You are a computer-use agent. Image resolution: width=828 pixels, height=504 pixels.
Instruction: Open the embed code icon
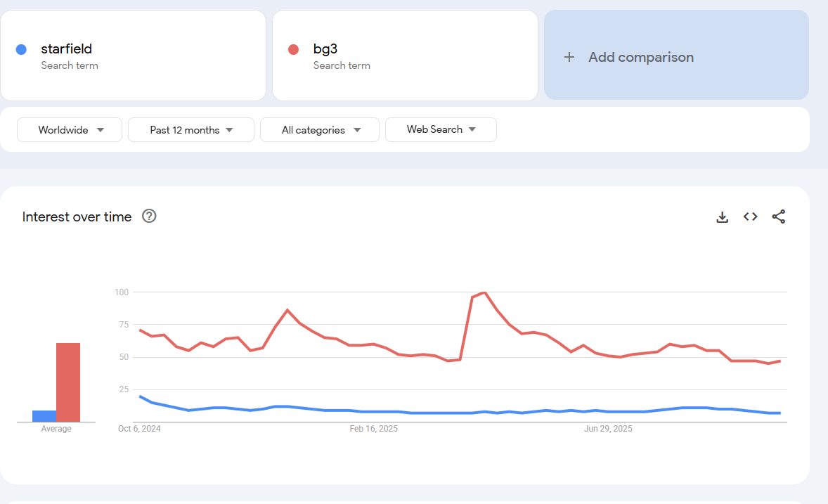click(x=751, y=217)
